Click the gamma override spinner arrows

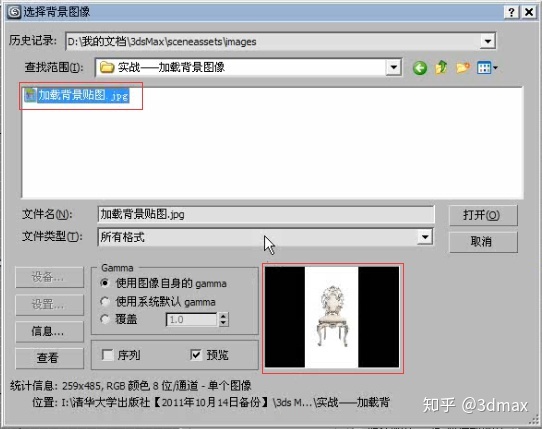pyautogui.click(x=223, y=319)
